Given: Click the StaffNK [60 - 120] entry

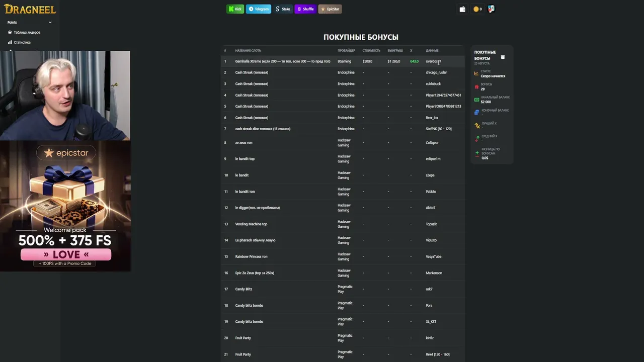Looking at the screenshot, I should (438, 129).
